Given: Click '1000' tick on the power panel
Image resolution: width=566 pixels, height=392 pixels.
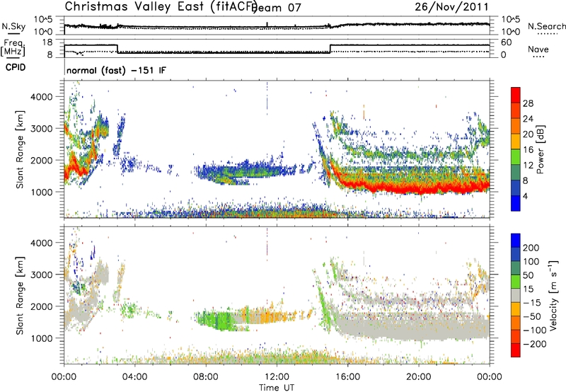Looking at the screenshot, I should point(41,192).
